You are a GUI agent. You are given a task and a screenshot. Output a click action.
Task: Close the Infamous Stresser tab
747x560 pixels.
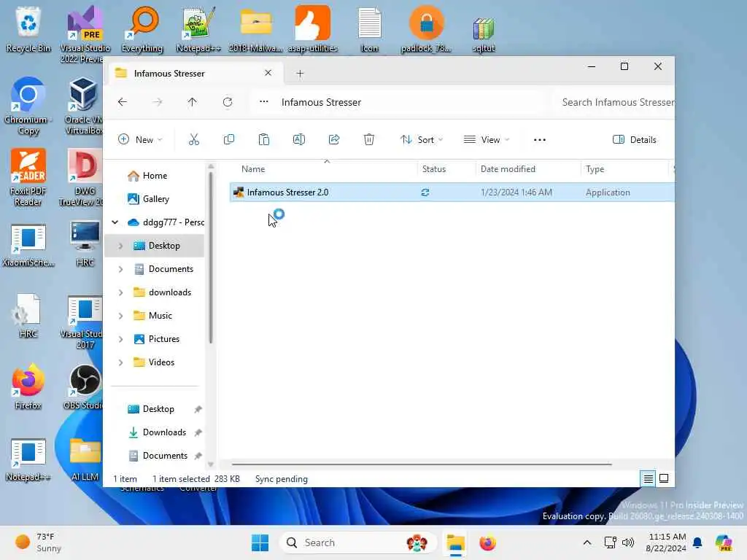pyautogui.click(x=268, y=73)
